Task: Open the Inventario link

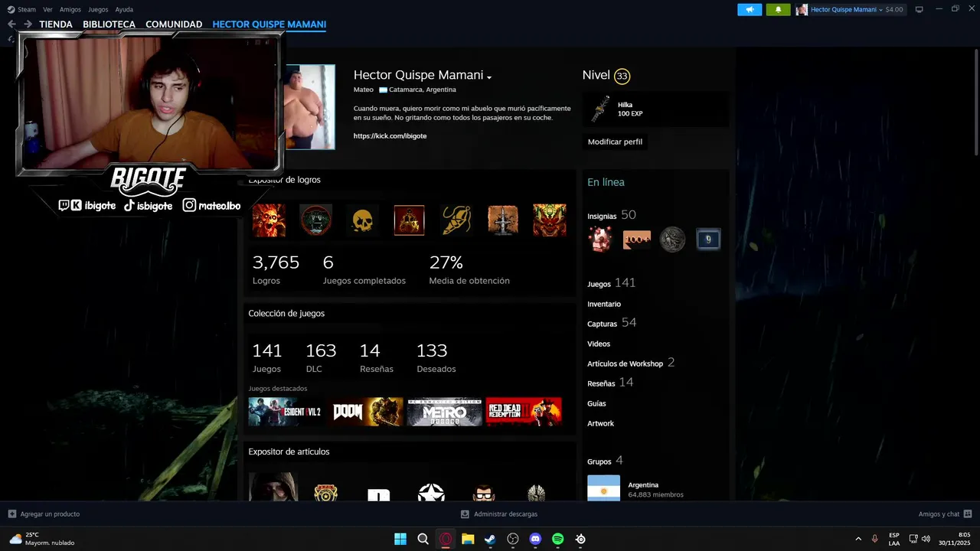Action: (x=604, y=304)
